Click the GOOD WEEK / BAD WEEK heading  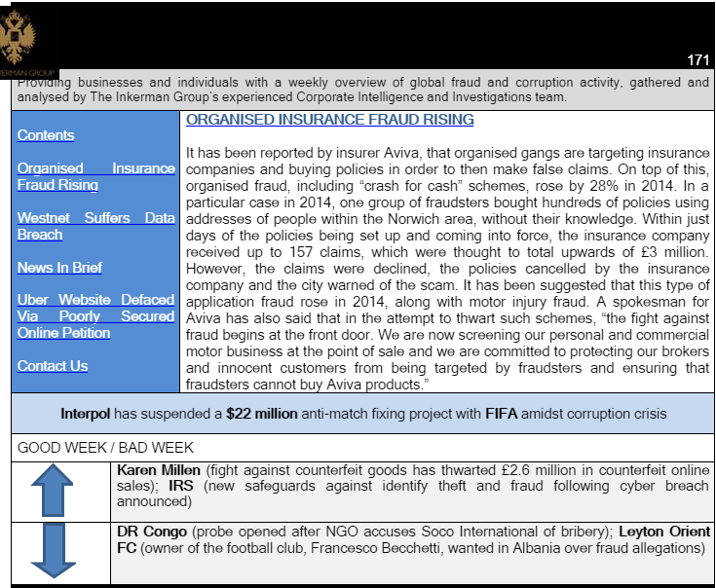pos(105,448)
